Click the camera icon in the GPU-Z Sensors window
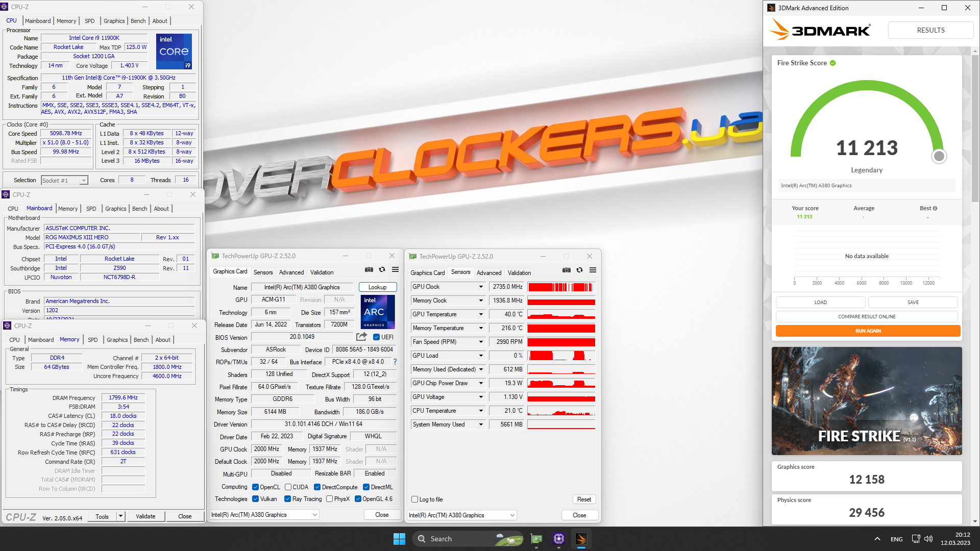The height and width of the screenshot is (551, 980). [x=567, y=270]
